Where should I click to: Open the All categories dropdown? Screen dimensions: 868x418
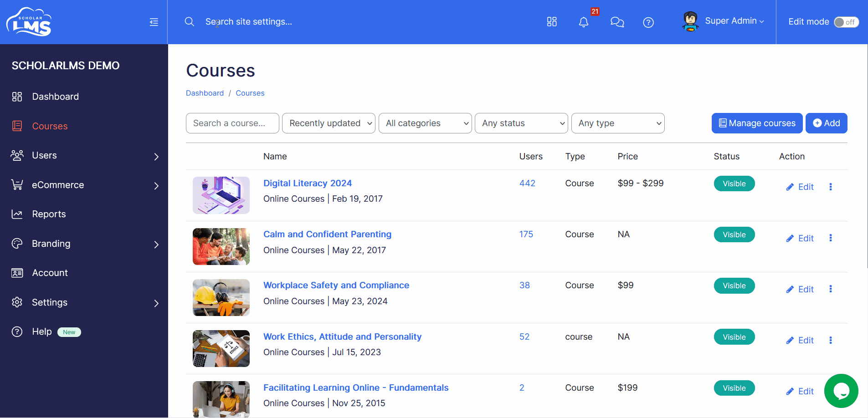(425, 123)
